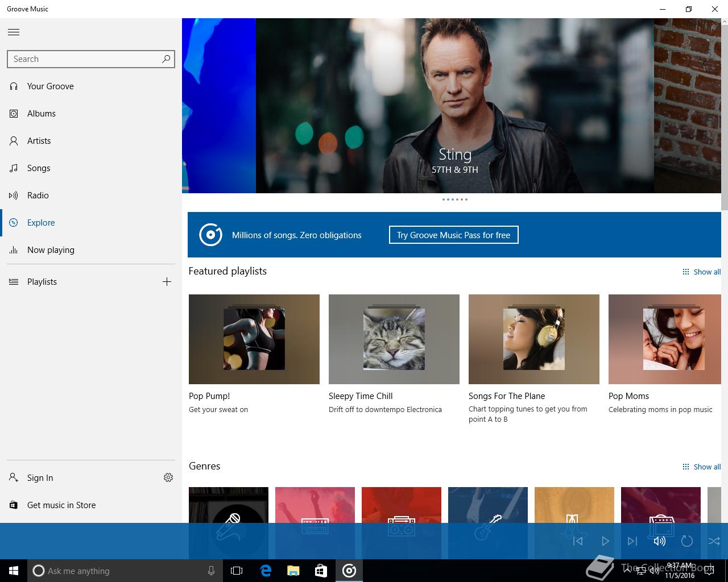
Task: Open File Explorer from the taskbar
Action: point(293,571)
